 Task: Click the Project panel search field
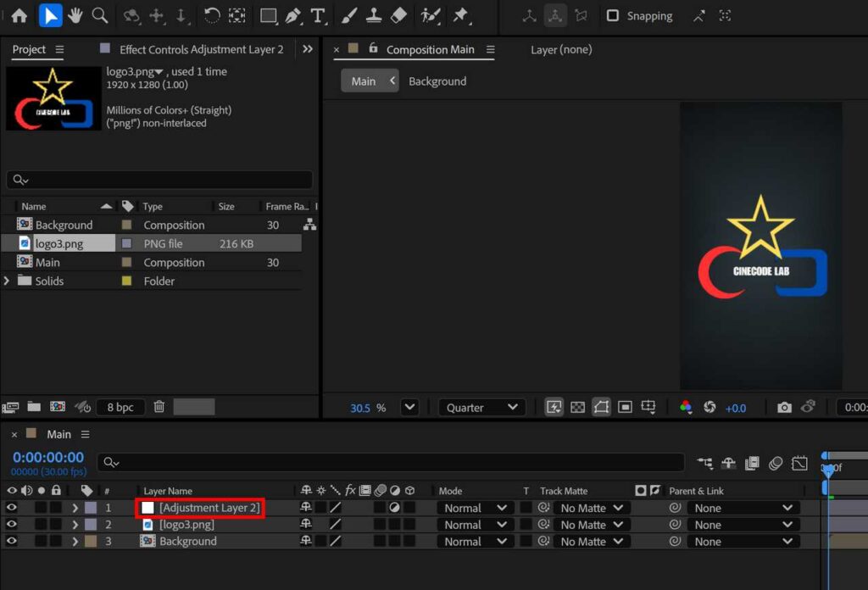tap(159, 180)
